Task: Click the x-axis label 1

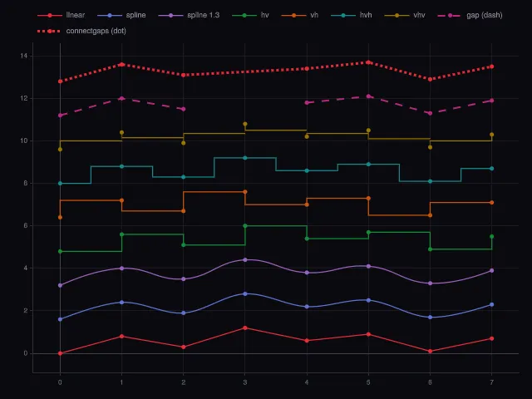Action: tap(121, 382)
